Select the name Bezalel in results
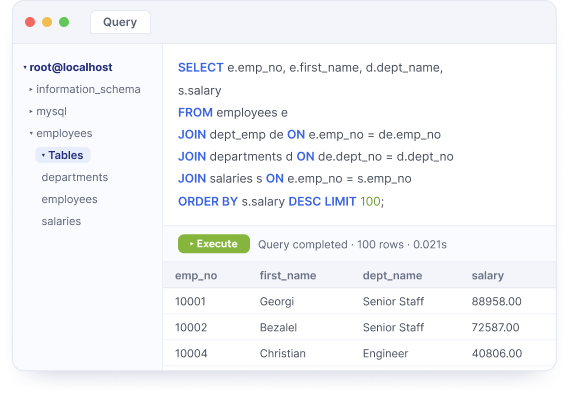569x396 pixels. 278,327
